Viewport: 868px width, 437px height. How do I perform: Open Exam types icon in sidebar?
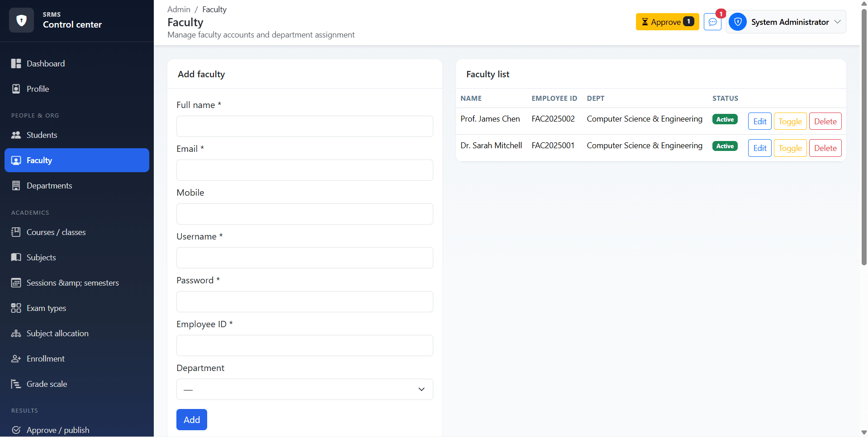(16, 308)
